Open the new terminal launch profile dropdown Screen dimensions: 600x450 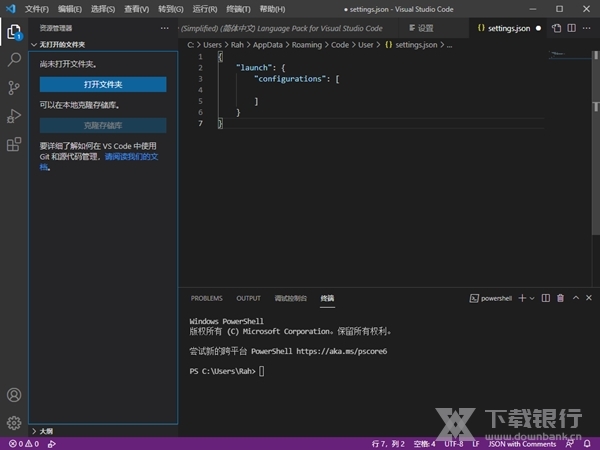click(532, 298)
